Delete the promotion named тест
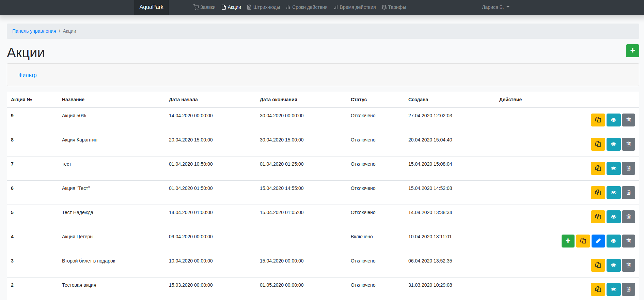This screenshot has height=300, width=644. (628, 168)
